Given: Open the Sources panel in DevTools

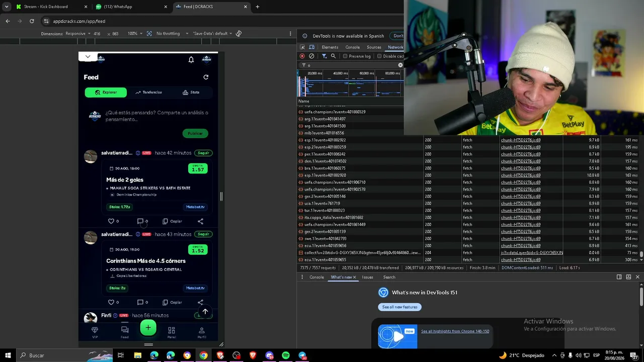Looking at the screenshot, I should pyautogui.click(x=374, y=47).
